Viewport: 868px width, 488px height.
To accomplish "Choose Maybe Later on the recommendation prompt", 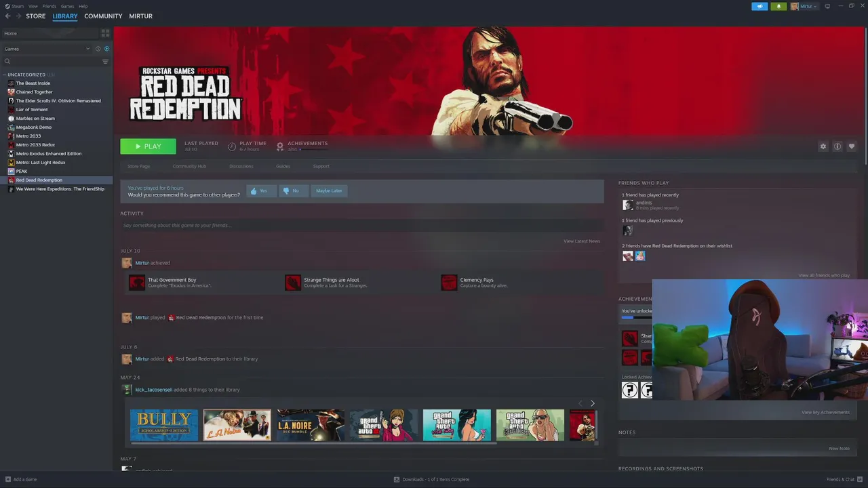I will (329, 191).
